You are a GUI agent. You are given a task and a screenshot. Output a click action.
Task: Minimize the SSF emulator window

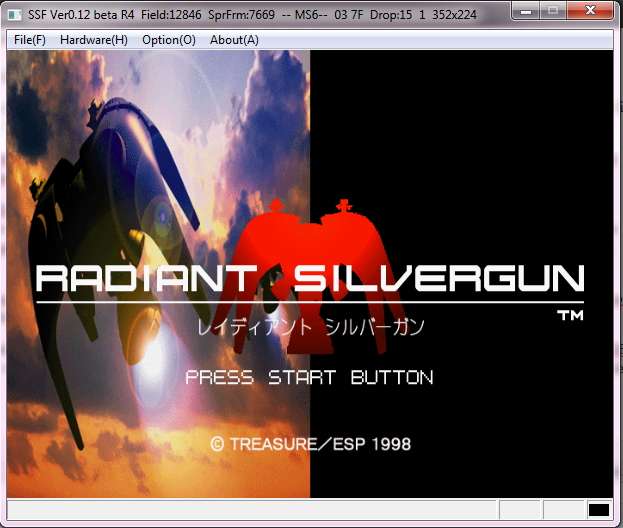point(527,11)
